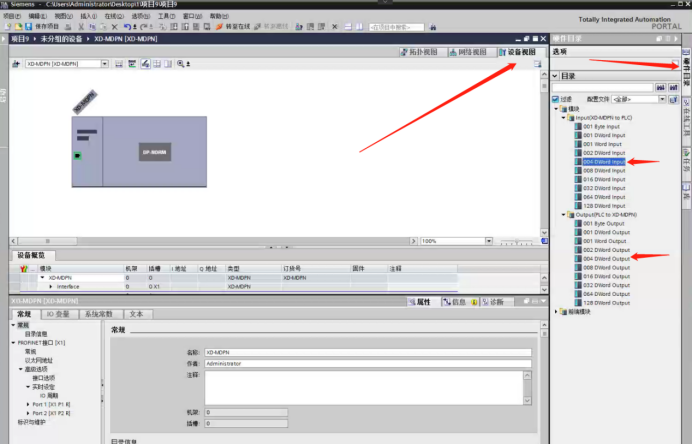Click the profile filter icon right of 配置文件 dropdown
This screenshot has height=444, width=692.
(673, 99)
